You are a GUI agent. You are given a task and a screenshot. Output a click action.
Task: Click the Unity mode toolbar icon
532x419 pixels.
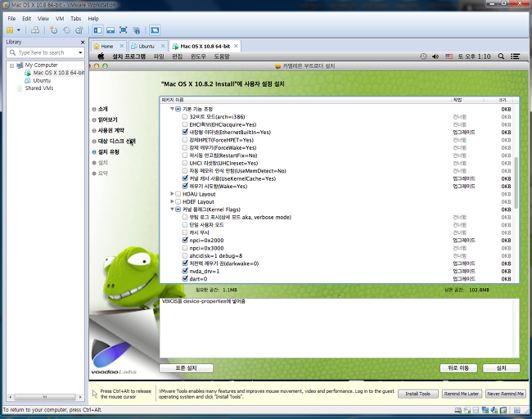[137, 30]
